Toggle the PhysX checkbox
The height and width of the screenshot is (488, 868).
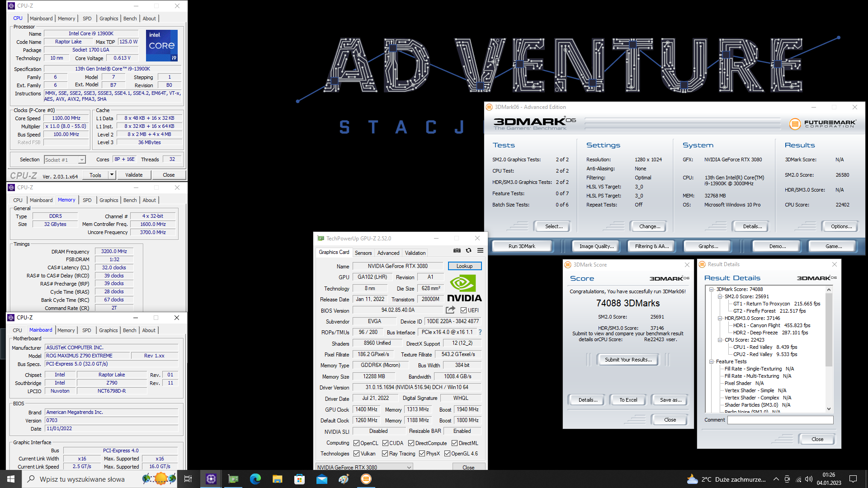(422, 454)
